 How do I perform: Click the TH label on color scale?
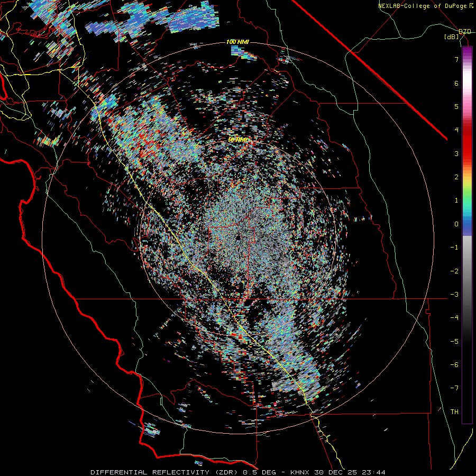[454, 412]
